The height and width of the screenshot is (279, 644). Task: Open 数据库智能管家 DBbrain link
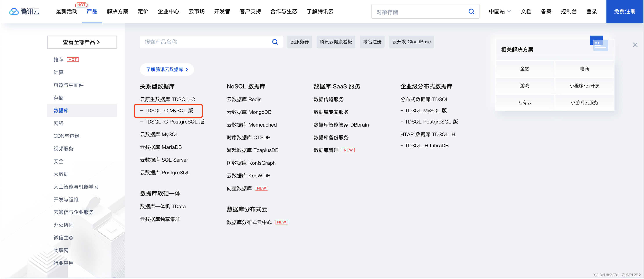tap(341, 125)
